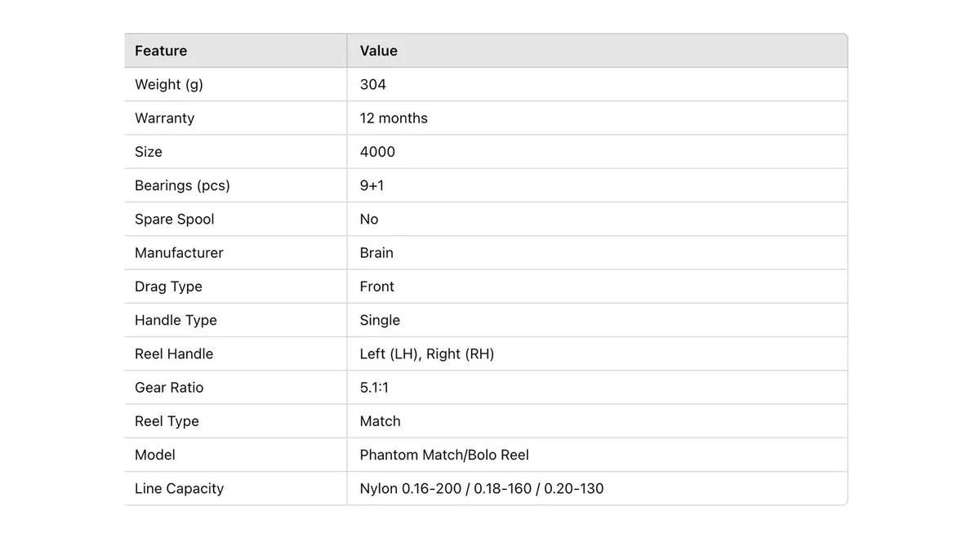Image resolution: width=980 pixels, height=551 pixels.
Task: Click the 12 months warranty value
Action: click(x=394, y=118)
